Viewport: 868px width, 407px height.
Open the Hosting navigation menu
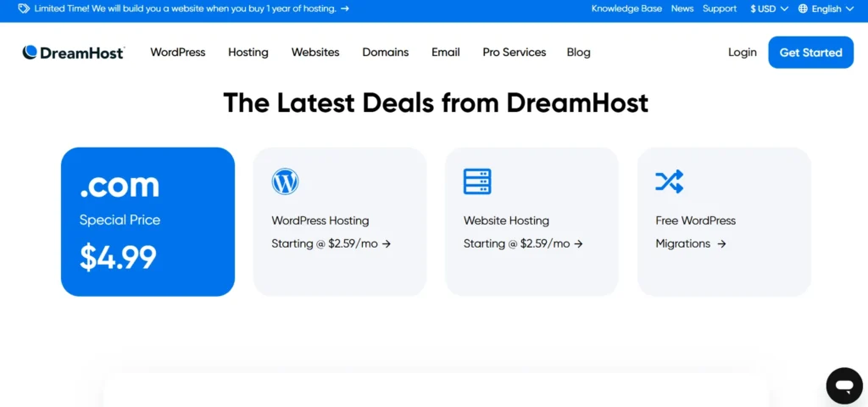[x=248, y=53]
